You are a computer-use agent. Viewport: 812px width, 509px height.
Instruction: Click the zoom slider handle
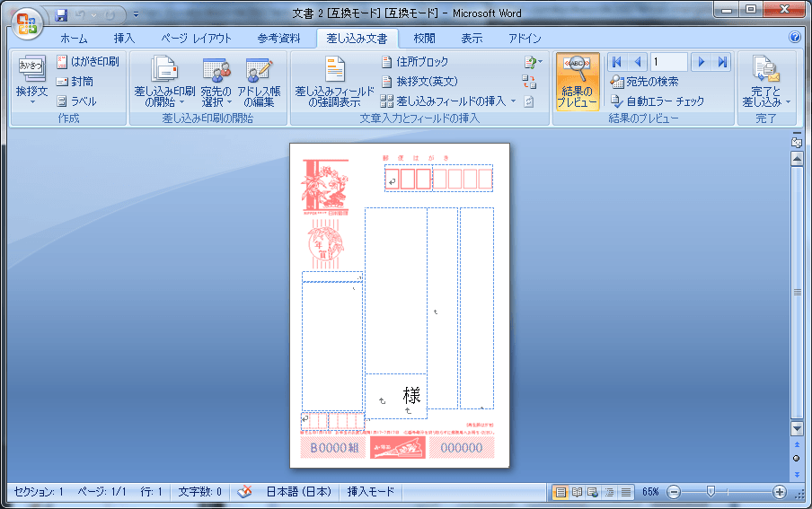click(x=711, y=492)
